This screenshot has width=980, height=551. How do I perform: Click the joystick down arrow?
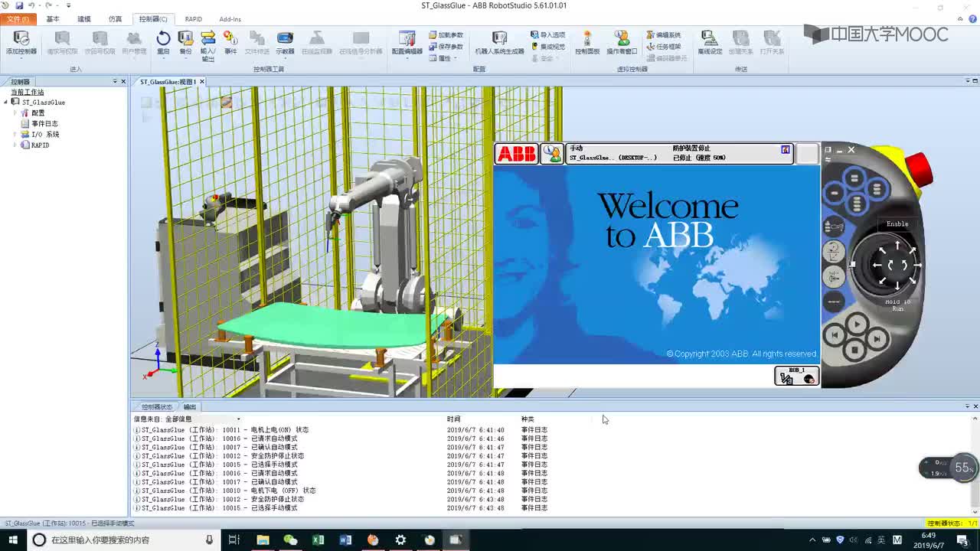(897, 285)
